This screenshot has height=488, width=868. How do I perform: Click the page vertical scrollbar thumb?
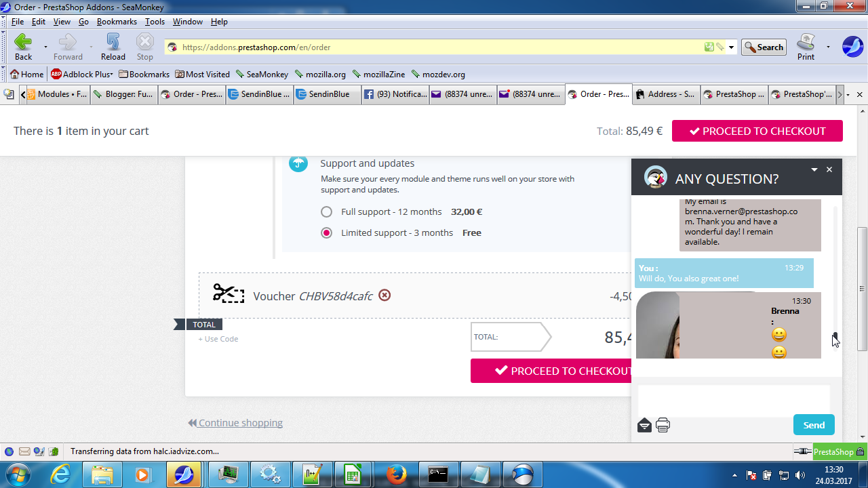point(862,289)
